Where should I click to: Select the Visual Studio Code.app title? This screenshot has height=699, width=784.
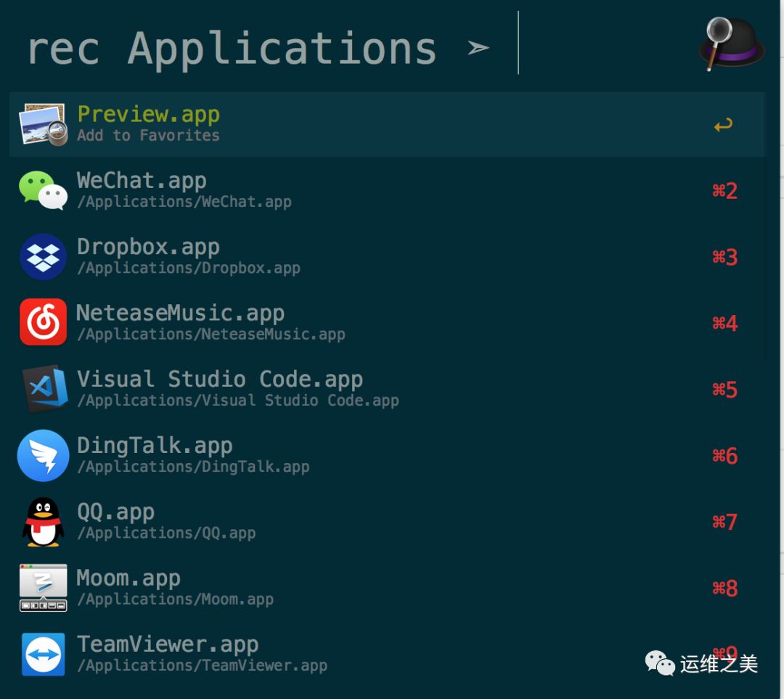(x=220, y=380)
